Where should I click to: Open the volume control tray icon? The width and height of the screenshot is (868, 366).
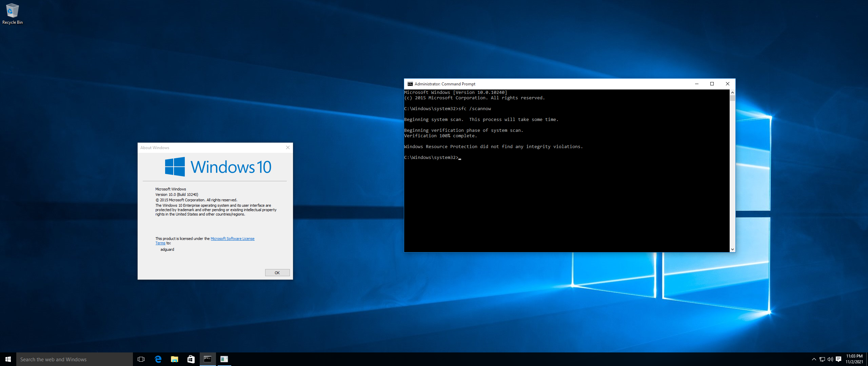(830, 359)
